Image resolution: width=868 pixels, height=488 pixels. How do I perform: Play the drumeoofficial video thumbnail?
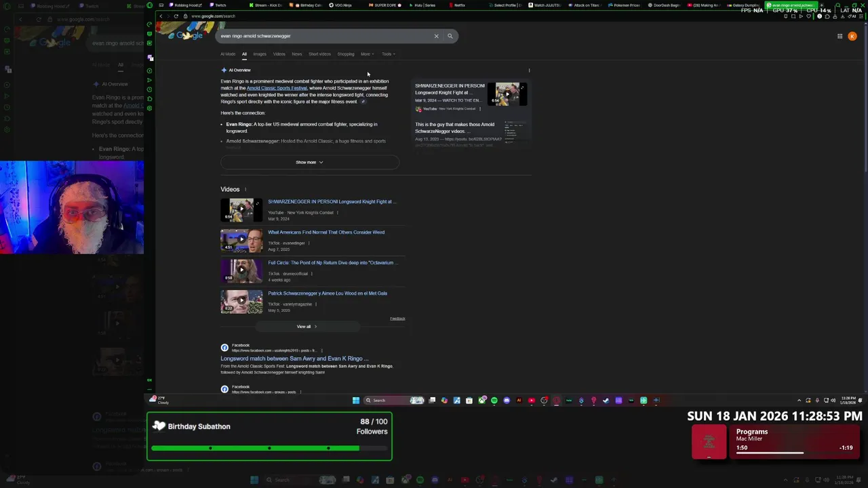(241, 270)
